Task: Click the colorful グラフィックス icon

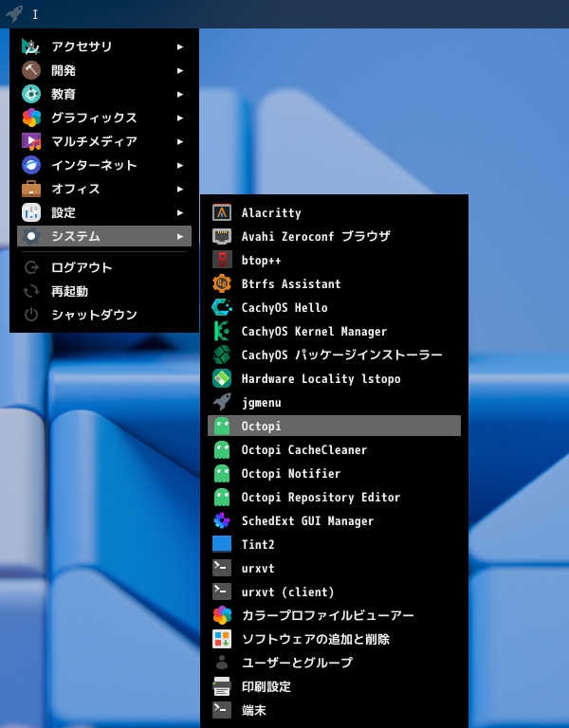Action: point(31,118)
